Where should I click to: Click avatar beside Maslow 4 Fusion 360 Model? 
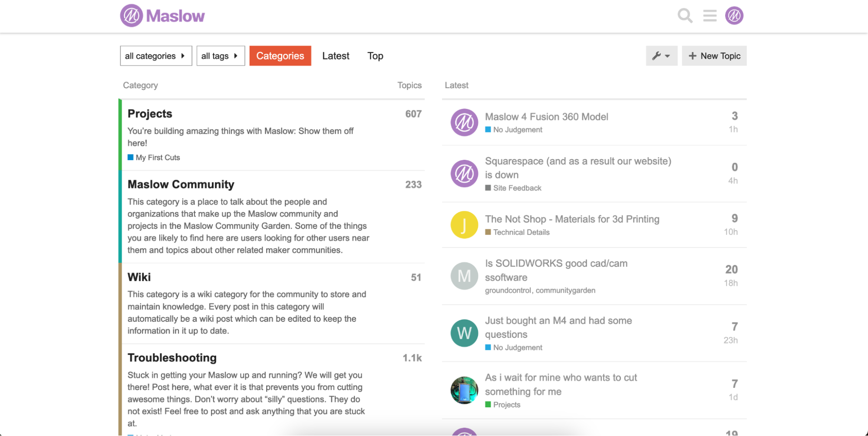(x=464, y=122)
